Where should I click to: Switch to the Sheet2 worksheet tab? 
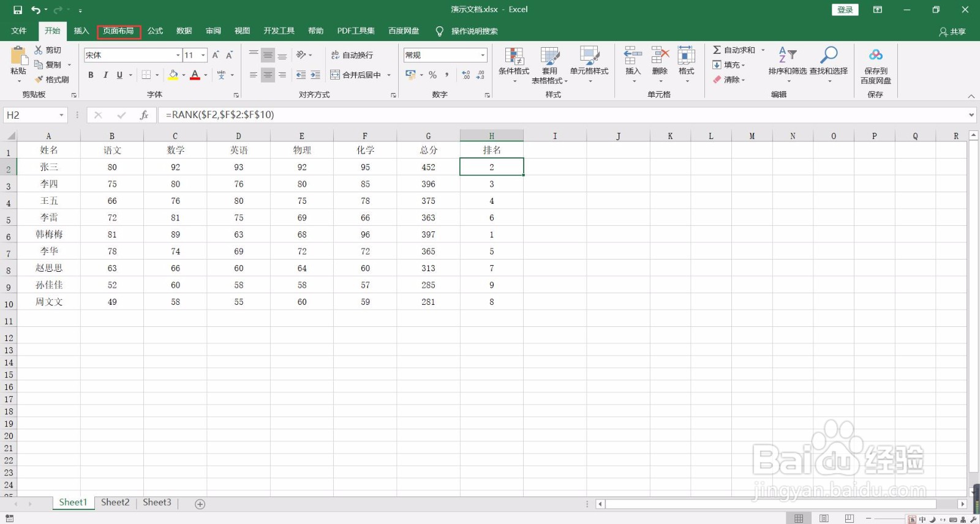pos(115,503)
